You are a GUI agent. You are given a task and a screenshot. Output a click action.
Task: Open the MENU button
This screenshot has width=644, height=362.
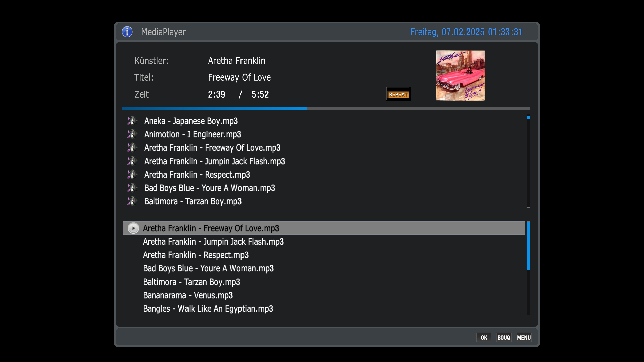[x=524, y=337]
